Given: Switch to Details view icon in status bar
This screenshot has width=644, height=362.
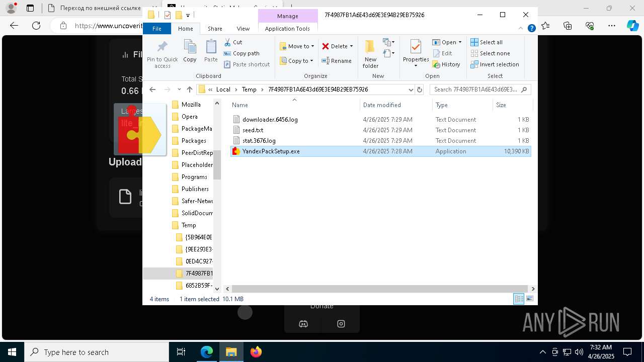Looking at the screenshot, I should pyautogui.click(x=519, y=299).
